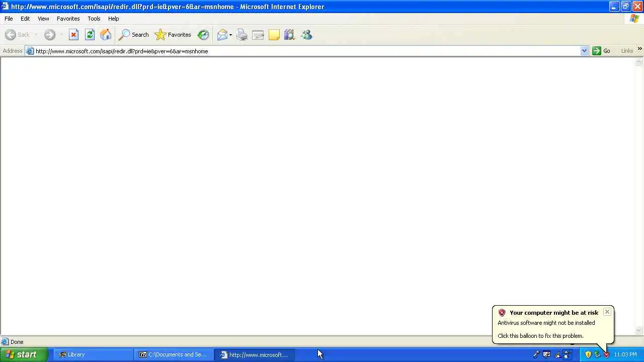The width and height of the screenshot is (644, 362).
Task: Open the Back history dropdown arrow
Action: pyautogui.click(x=36, y=35)
